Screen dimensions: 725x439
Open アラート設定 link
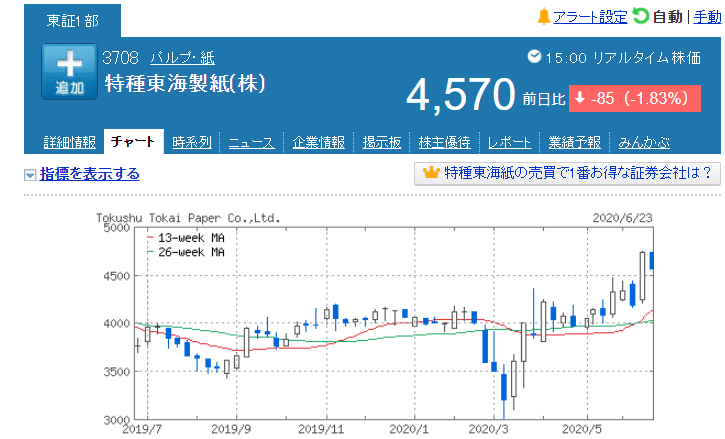tap(590, 17)
